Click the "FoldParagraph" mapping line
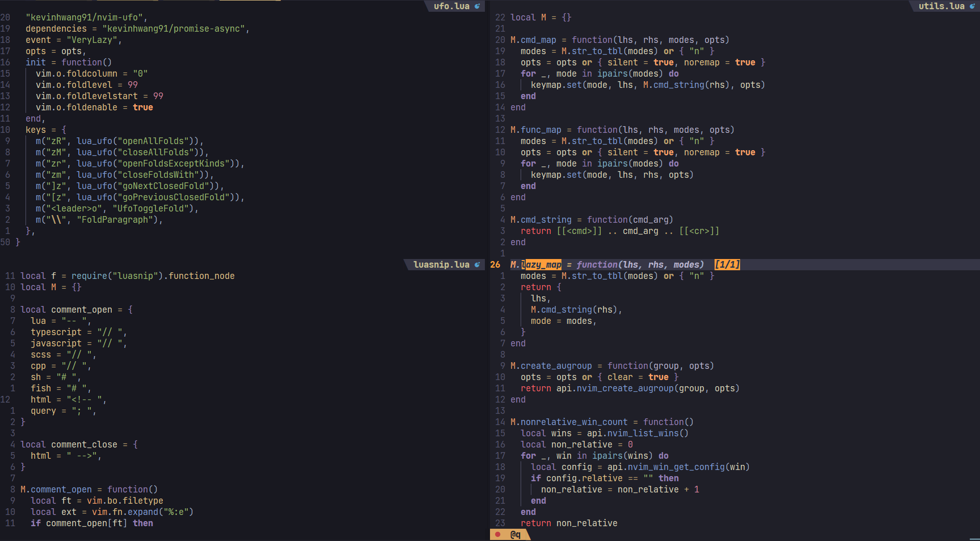This screenshot has height=541, width=980. 100,220
